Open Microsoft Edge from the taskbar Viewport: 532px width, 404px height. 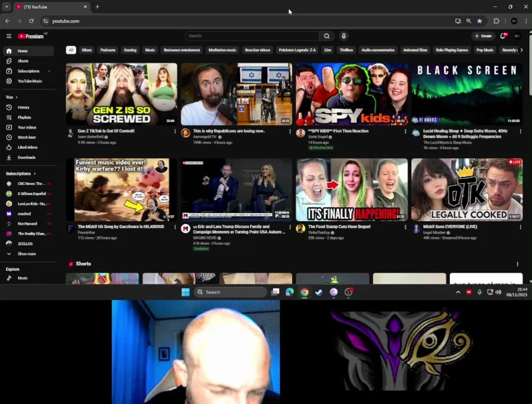coord(290,292)
